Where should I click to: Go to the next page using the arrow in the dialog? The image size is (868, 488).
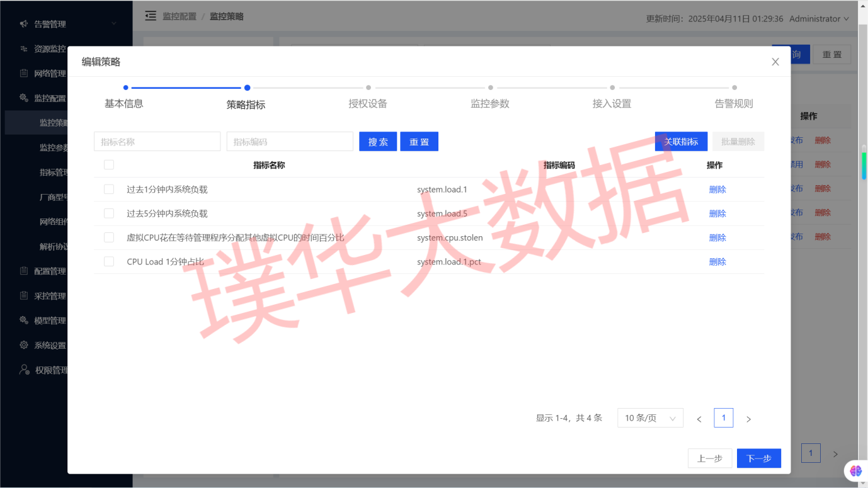(x=748, y=419)
